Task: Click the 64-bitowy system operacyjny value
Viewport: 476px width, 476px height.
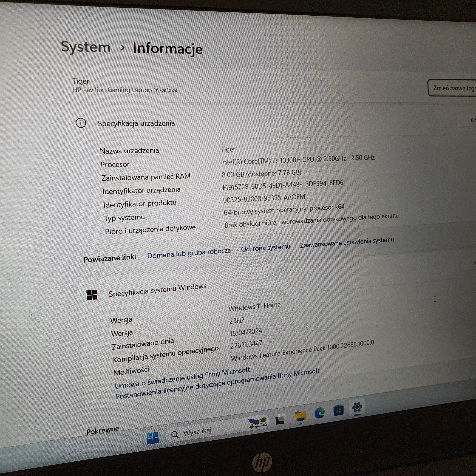Action: pos(284,210)
